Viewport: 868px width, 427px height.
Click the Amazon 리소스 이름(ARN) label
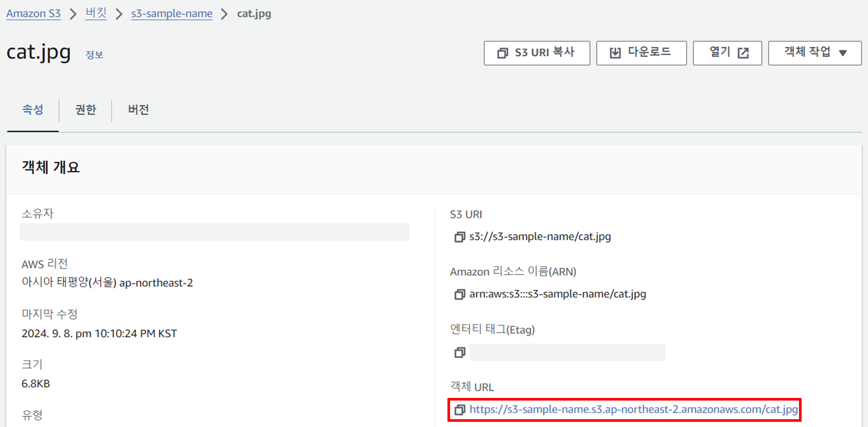(x=513, y=272)
